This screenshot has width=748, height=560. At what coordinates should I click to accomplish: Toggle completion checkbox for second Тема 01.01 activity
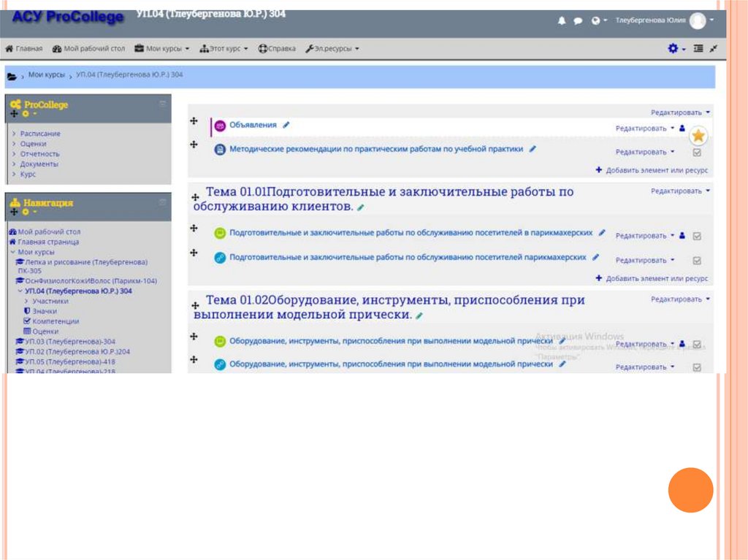(x=696, y=261)
